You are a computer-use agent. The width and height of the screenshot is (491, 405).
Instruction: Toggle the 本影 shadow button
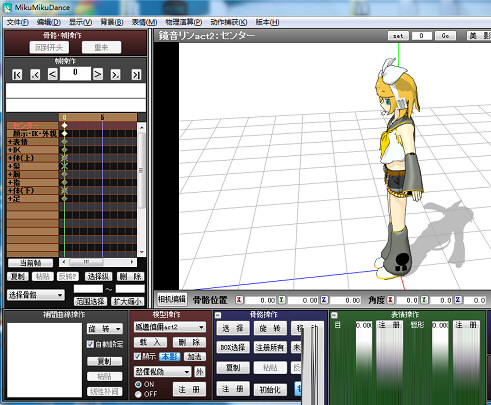[x=170, y=357]
